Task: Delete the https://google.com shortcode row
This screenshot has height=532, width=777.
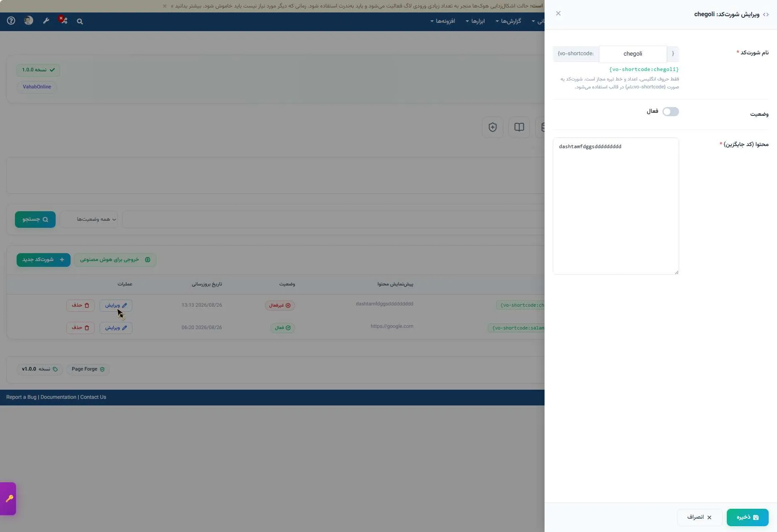Action: (81, 328)
